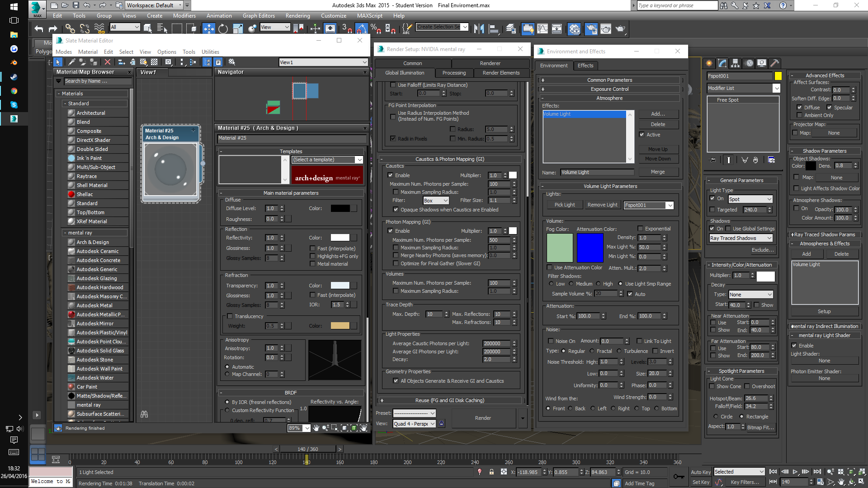
Task: Switch to the Render Elements tab
Action: pyautogui.click(x=501, y=73)
